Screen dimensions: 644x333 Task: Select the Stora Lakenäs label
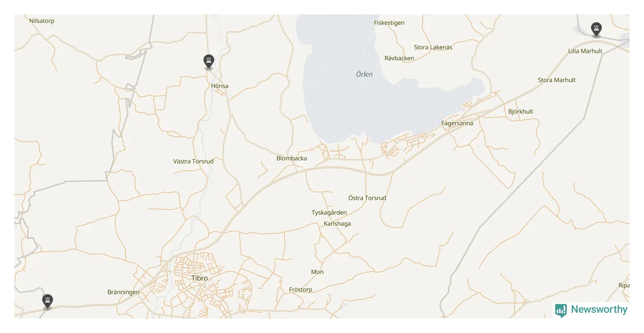433,48
